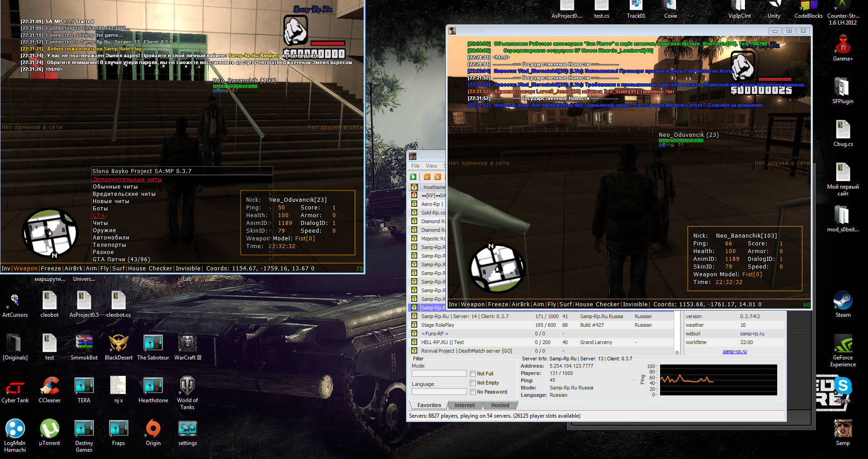Switch to the Internet tab
This screenshot has width=868, height=459.
465,405
